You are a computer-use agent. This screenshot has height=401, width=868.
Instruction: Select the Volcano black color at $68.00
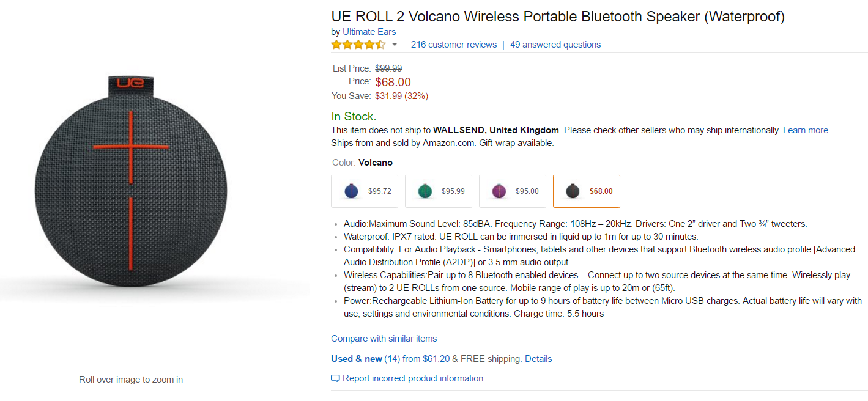click(x=586, y=191)
